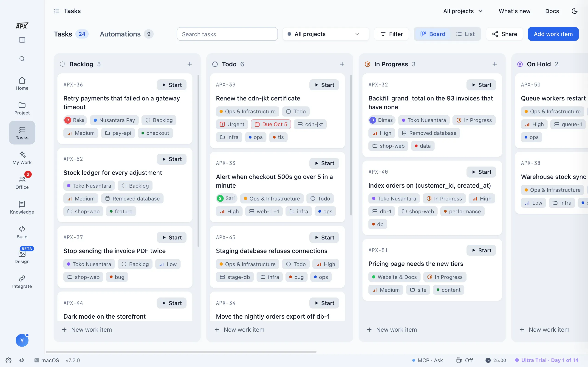
Task: Go to Home in sidebar
Action: pyautogui.click(x=22, y=83)
